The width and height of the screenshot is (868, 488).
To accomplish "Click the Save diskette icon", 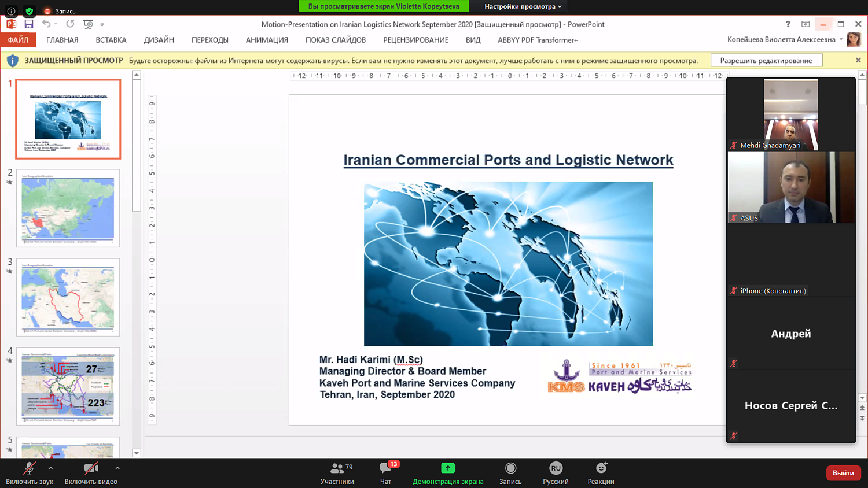I will point(29,24).
